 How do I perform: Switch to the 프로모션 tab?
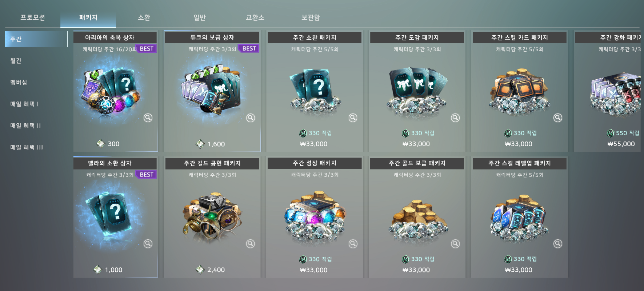pyautogui.click(x=33, y=17)
